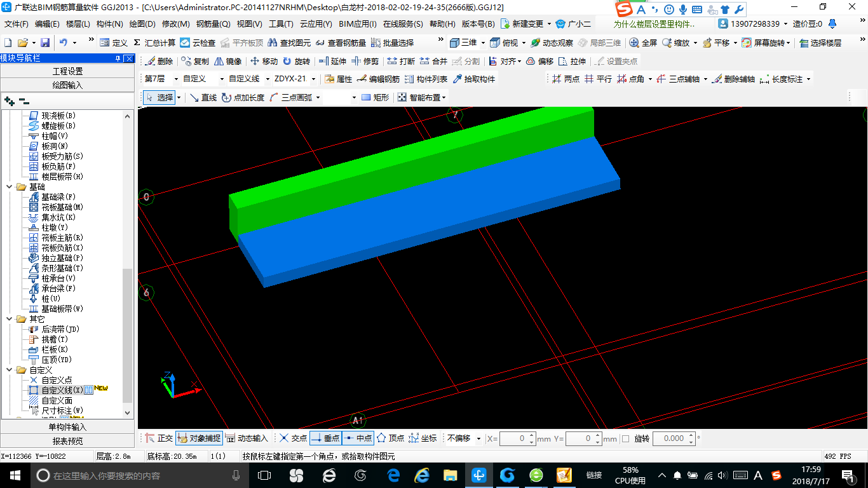This screenshot has width=868, height=488.
Task: Toggle 正交 orthogonal mode
Action: coord(159,438)
